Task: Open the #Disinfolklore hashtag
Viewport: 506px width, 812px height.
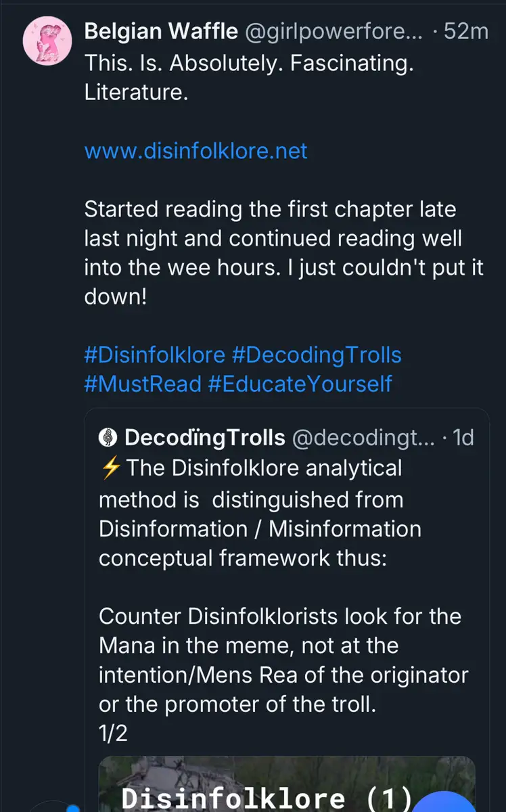Action: point(154,355)
